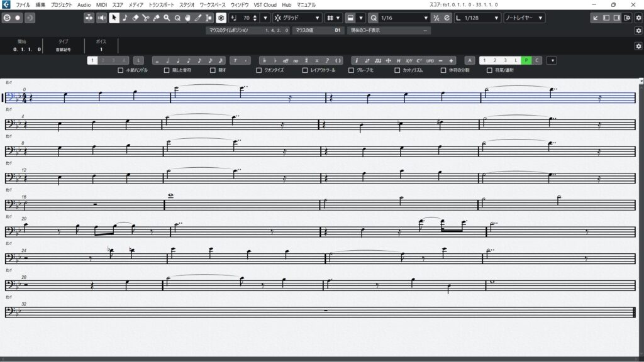Click the green P layer button
This screenshot has height=362, width=644.
click(526, 60)
